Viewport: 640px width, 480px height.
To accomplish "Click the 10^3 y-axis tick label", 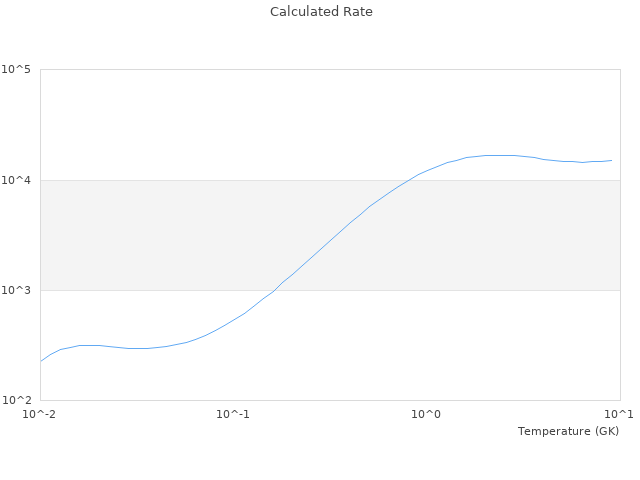I will pos(16,290).
